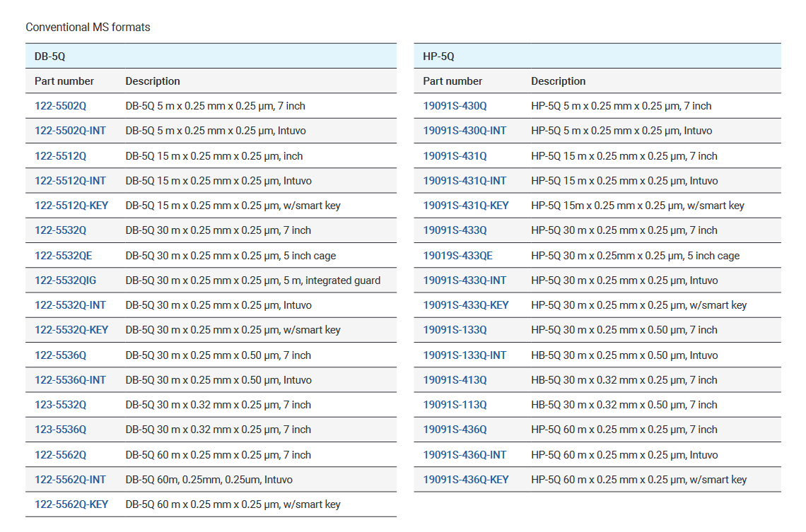Select 'DB-5Q 60 m x 0.25 mm x 0.25 µm, w/smart key'

click(x=233, y=504)
